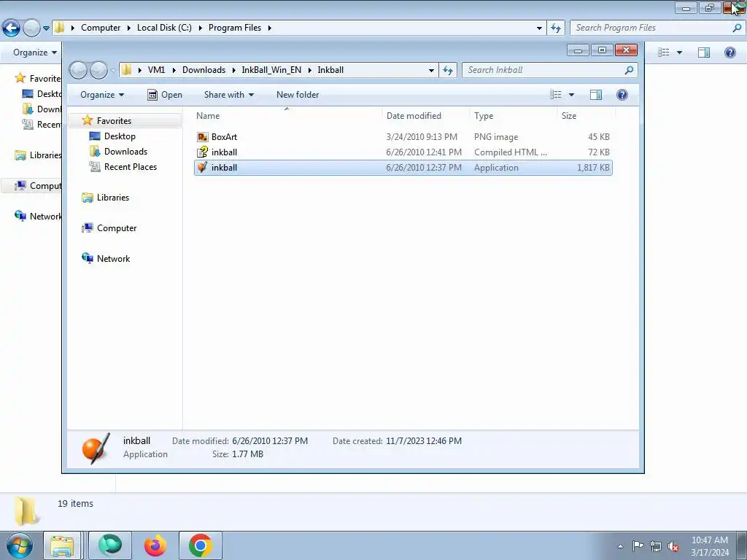The height and width of the screenshot is (560, 747).
Task: Click the Action Center flag icon
Action: tap(638, 546)
